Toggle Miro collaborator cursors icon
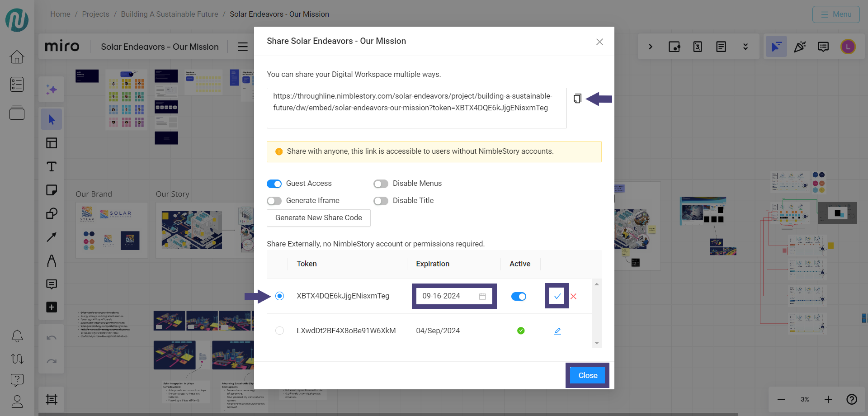This screenshot has width=868, height=416. [776, 47]
